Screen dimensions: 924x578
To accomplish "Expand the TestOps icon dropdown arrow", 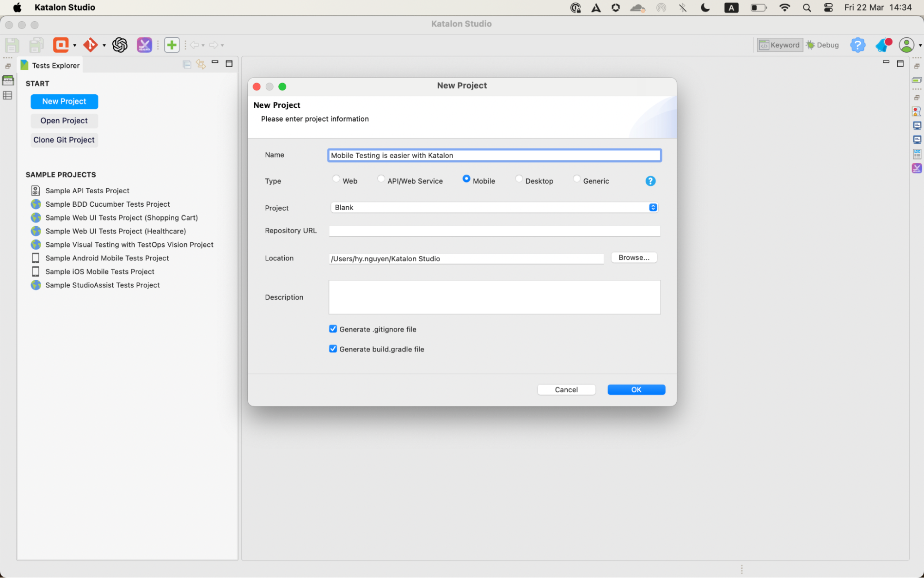I will pyautogui.click(x=74, y=45).
